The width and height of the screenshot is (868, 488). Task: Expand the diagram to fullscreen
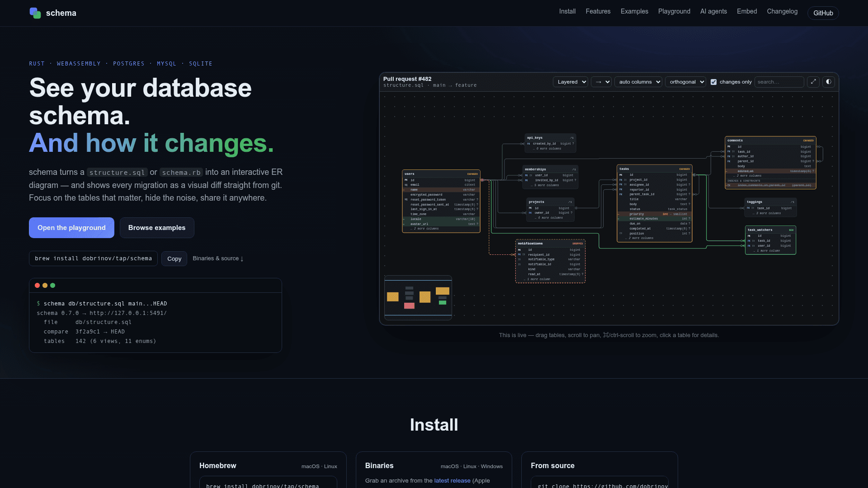tap(813, 82)
